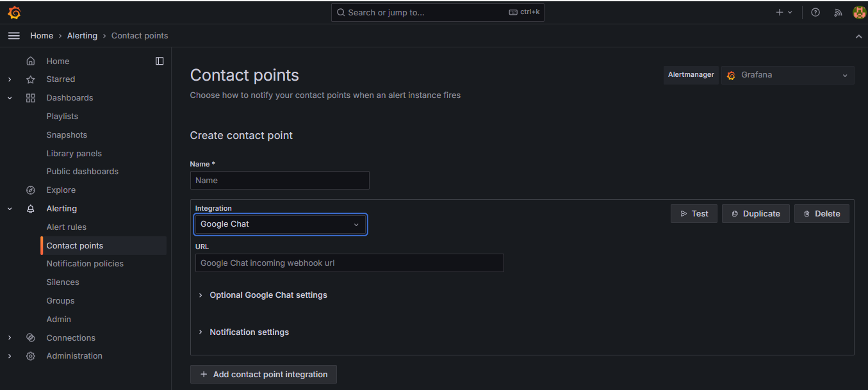Click the user profile avatar

(859, 12)
